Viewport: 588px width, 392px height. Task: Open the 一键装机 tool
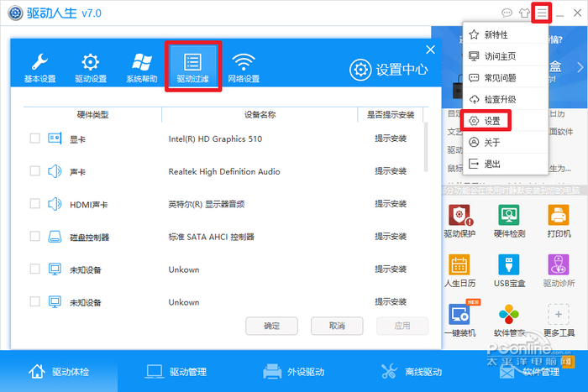coord(459,320)
